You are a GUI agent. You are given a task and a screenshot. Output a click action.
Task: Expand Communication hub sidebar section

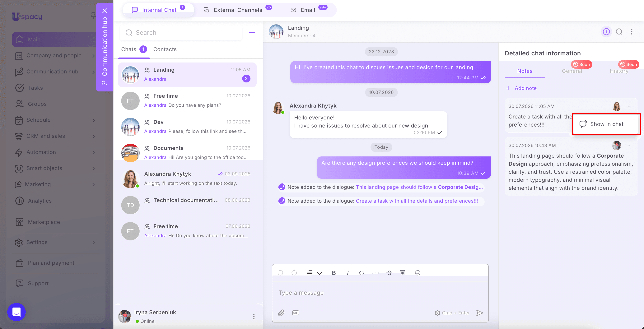[x=94, y=72]
